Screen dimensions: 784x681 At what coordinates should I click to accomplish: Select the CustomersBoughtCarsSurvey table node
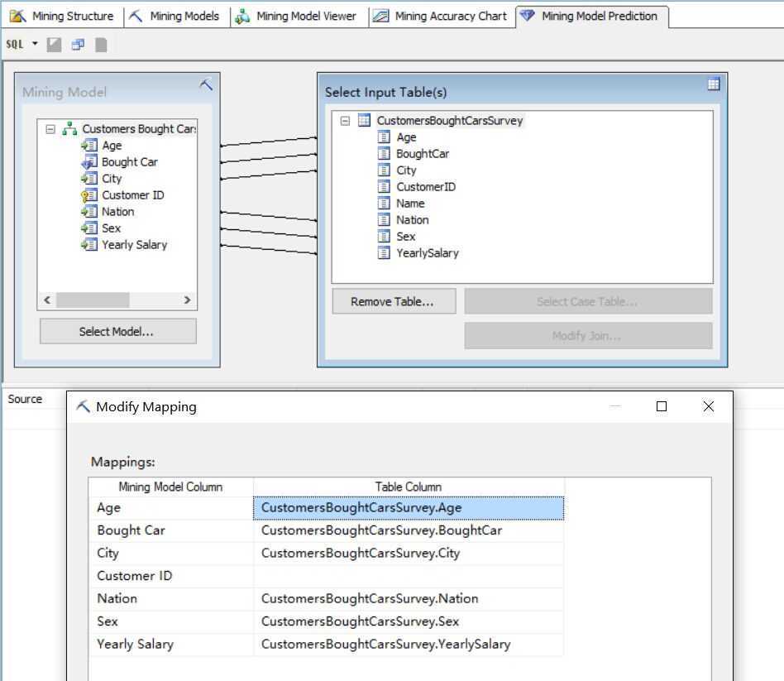pos(450,121)
